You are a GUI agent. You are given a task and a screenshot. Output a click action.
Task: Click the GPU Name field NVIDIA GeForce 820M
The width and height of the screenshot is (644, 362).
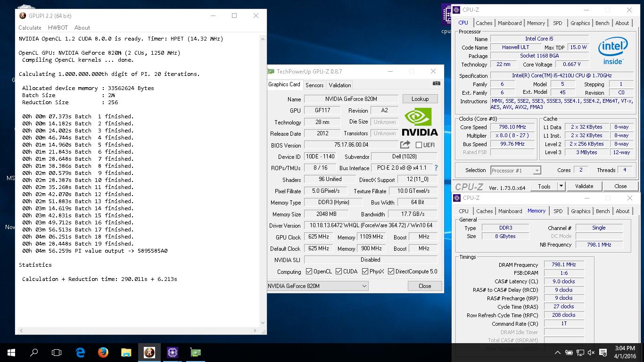click(352, 99)
